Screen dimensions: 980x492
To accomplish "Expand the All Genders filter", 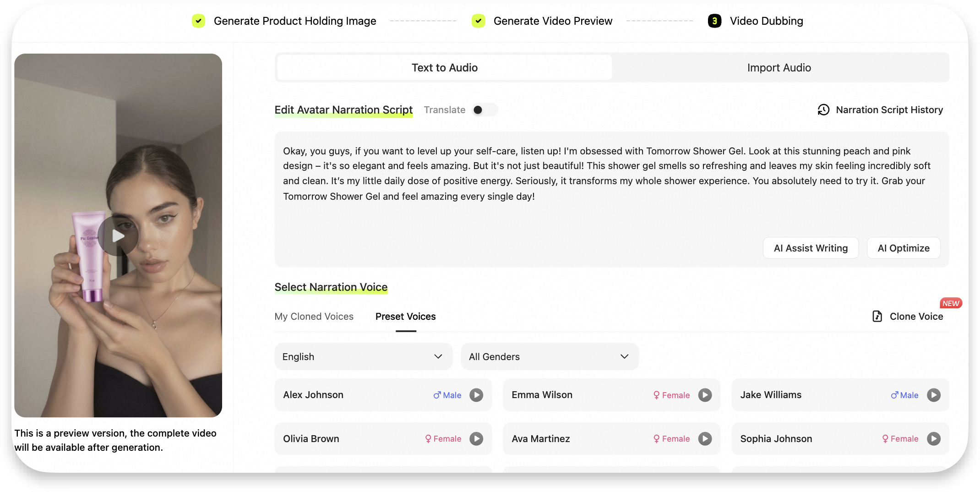I will click(x=550, y=356).
